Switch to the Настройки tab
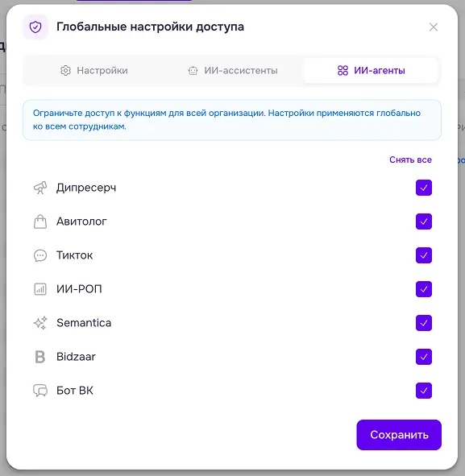This screenshot has width=465, height=476. [x=93, y=70]
